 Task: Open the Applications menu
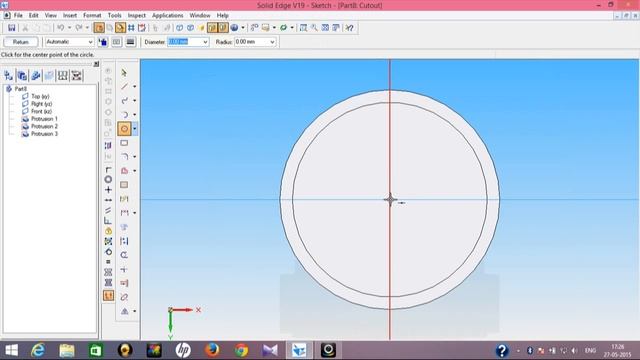(x=168, y=15)
